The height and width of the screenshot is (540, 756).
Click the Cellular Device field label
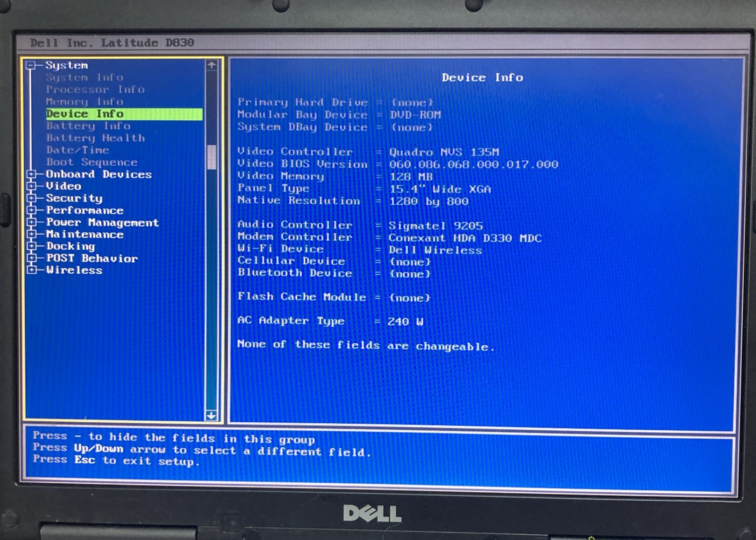(291, 261)
